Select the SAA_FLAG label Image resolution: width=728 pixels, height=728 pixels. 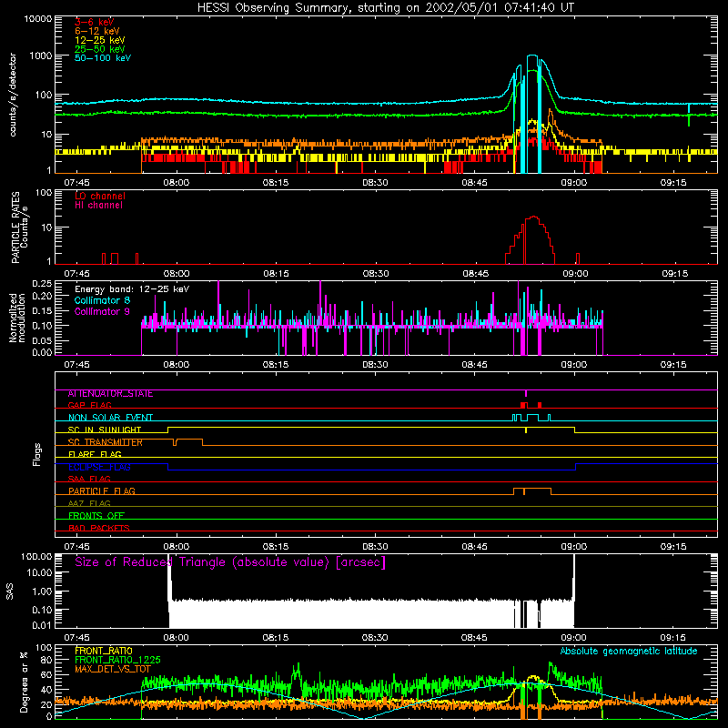pyautogui.click(x=89, y=480)
